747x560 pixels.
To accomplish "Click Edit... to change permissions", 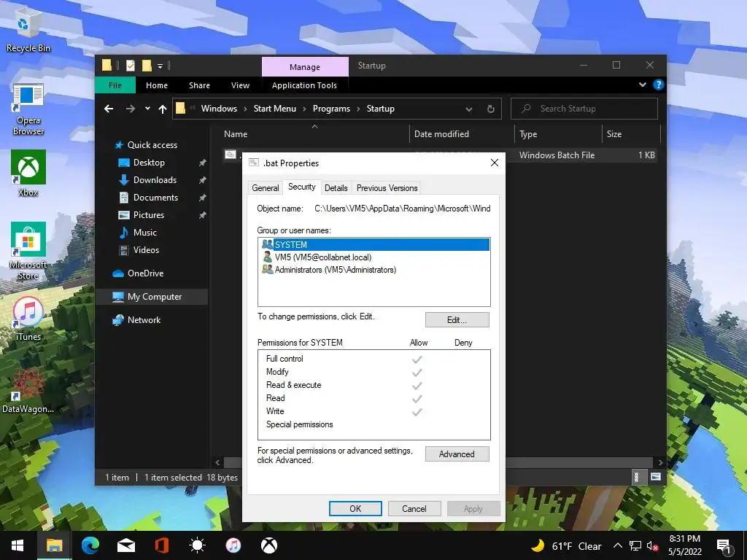I will tap(457, 320).
